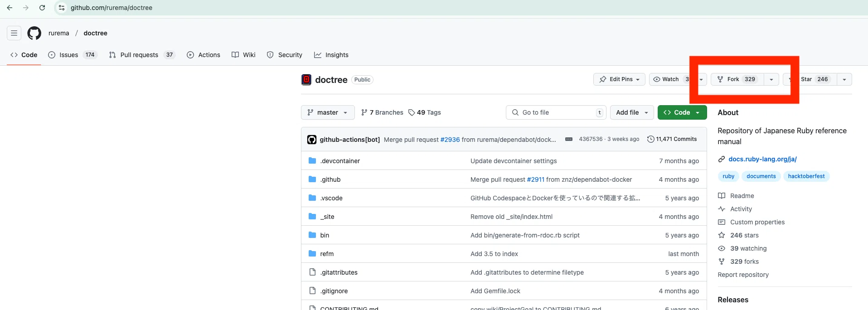This screenshot has height=310, width=868.
Task: Open the .github folder
Action: [x=330, y=179]
